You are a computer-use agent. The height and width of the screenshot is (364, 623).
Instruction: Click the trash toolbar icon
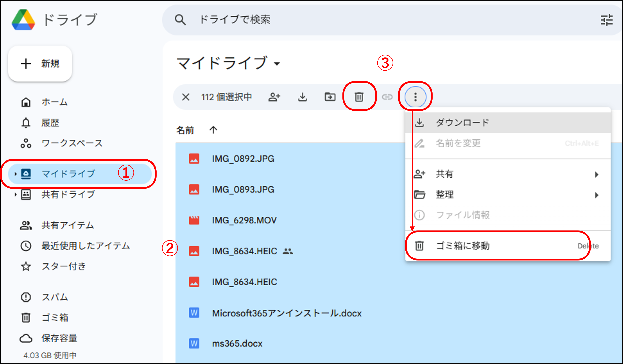pyautogui.click(x=359, y=97)
